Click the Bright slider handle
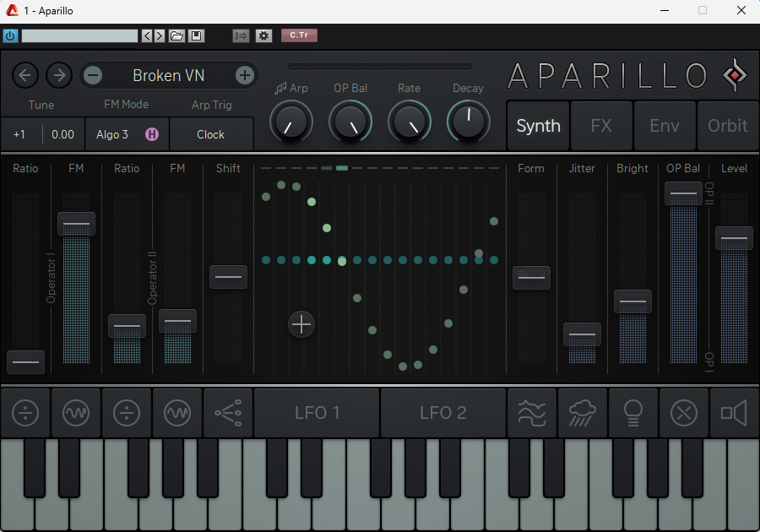The width and height of the screenshot is (760, 532). pos(632,301)
